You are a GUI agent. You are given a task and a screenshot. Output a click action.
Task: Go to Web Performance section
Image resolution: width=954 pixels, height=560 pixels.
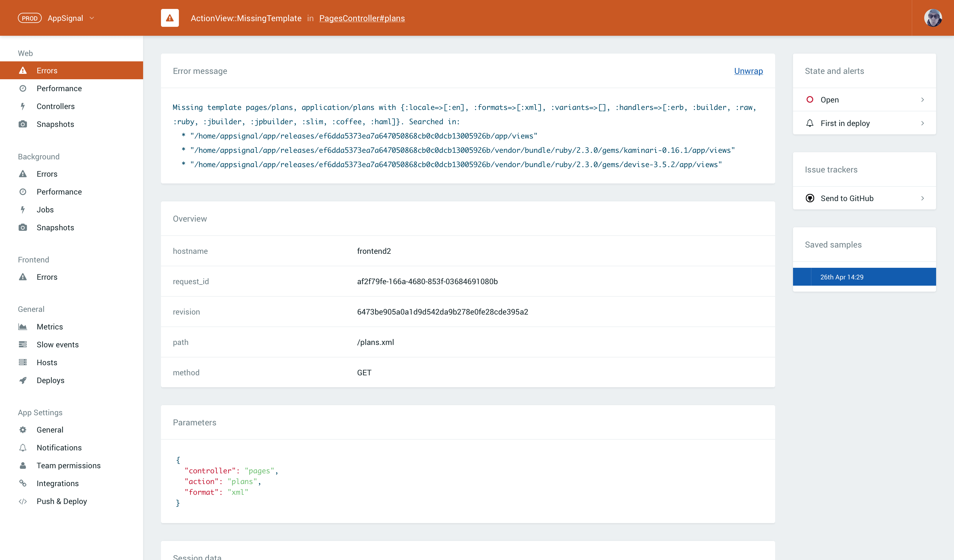59,88
